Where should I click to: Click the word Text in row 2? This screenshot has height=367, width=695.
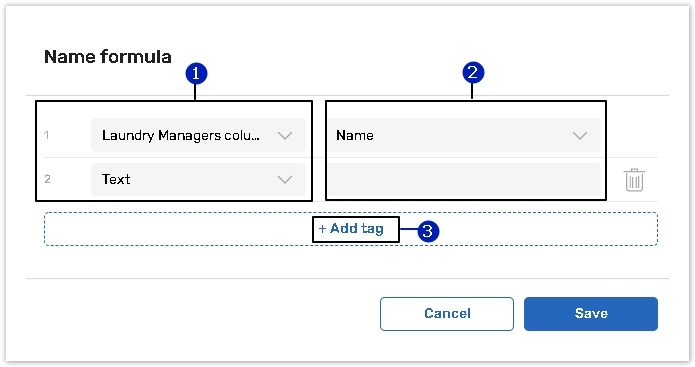click(x=116, y=179)
